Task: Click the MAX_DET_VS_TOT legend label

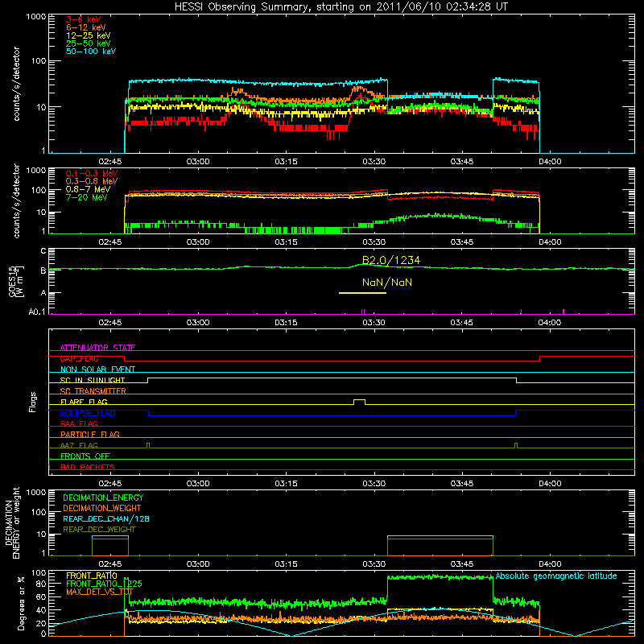Action: (100, 592)
